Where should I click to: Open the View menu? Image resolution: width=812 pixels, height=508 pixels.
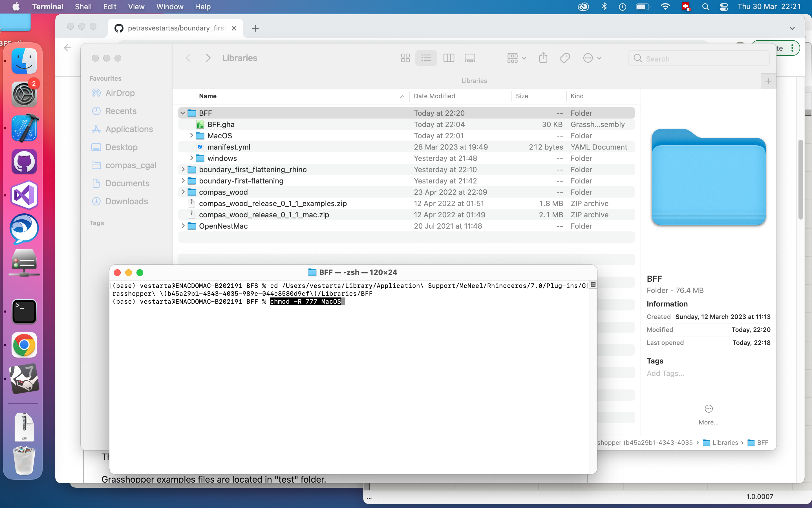point(136,7)
